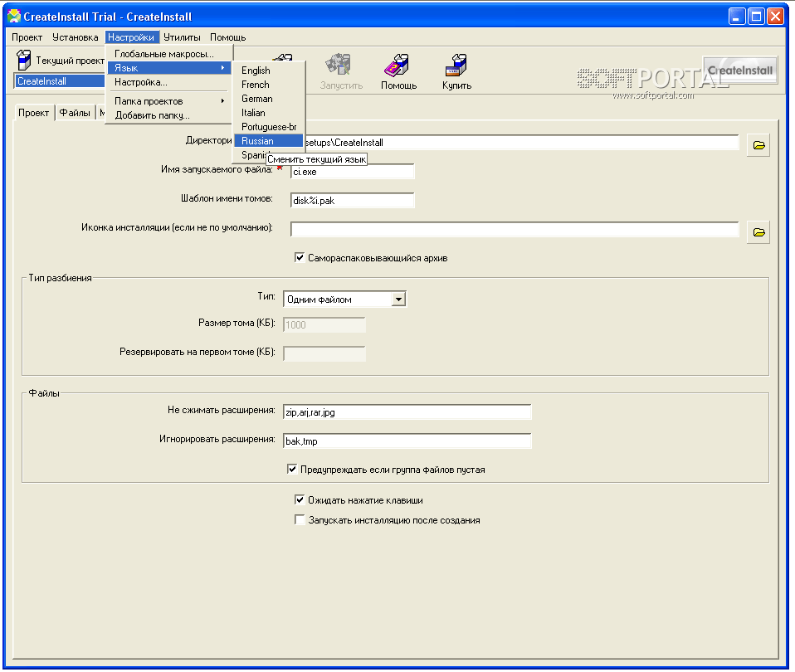The image size is (795, 672).
Task: Uncheck Предупреждать если группа файлов пустая
Action: [x=292, y=470]
